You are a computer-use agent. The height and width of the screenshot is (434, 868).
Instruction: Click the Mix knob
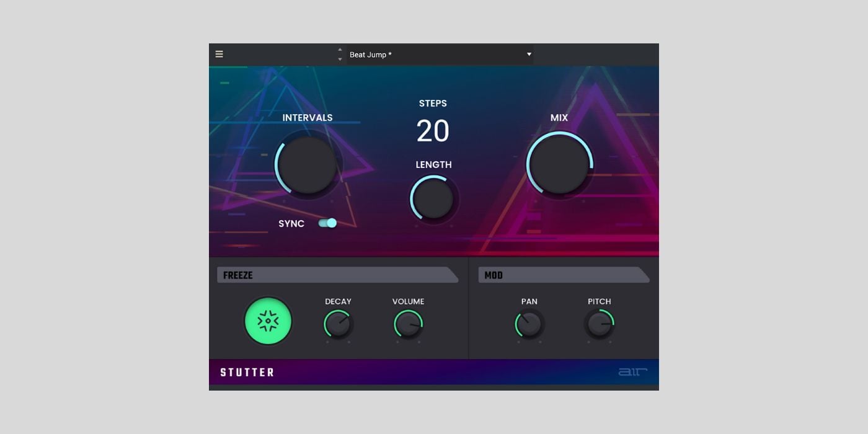point(559,164)
